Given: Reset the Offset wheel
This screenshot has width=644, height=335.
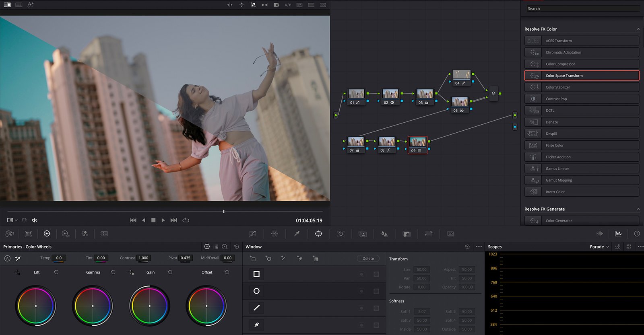Looking at the screenshot, I should coord(227,272).
